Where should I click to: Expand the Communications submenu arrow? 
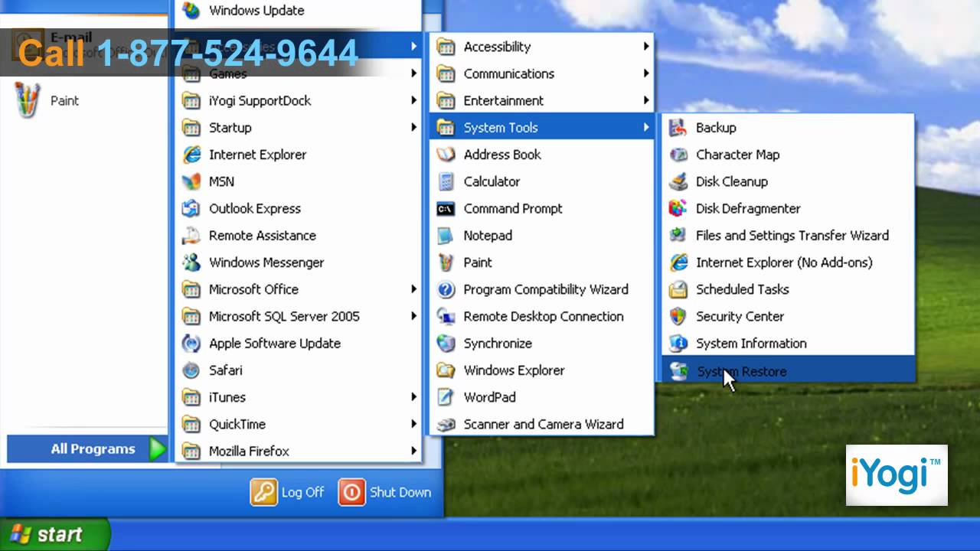[646, 73]
